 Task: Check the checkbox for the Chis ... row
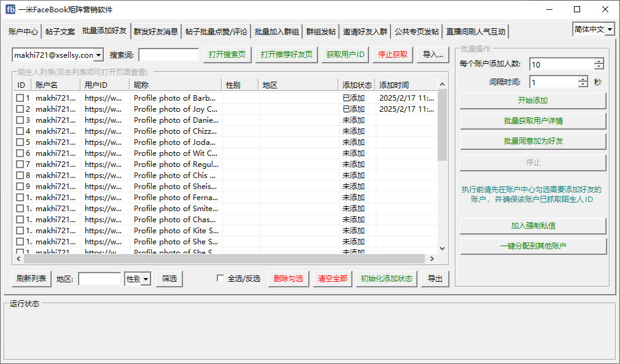pos(20,176)
